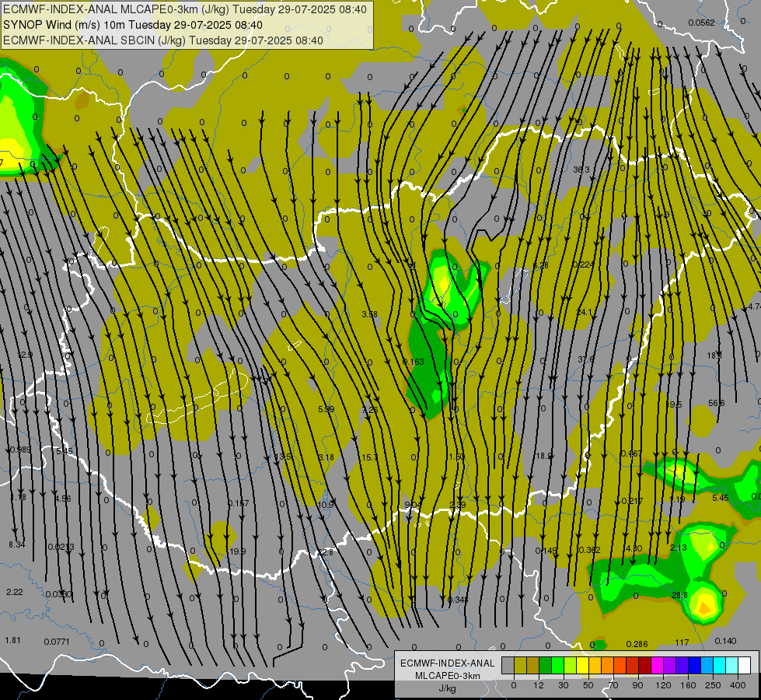Click the map value 0.0771

57,642
